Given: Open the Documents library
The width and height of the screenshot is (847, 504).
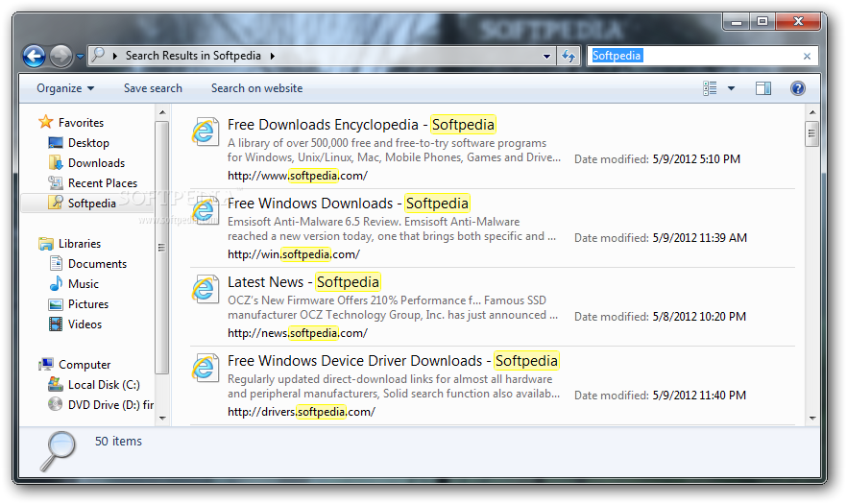Looking at the screenshot, I should pyautogui.click(x=97, y=264).
